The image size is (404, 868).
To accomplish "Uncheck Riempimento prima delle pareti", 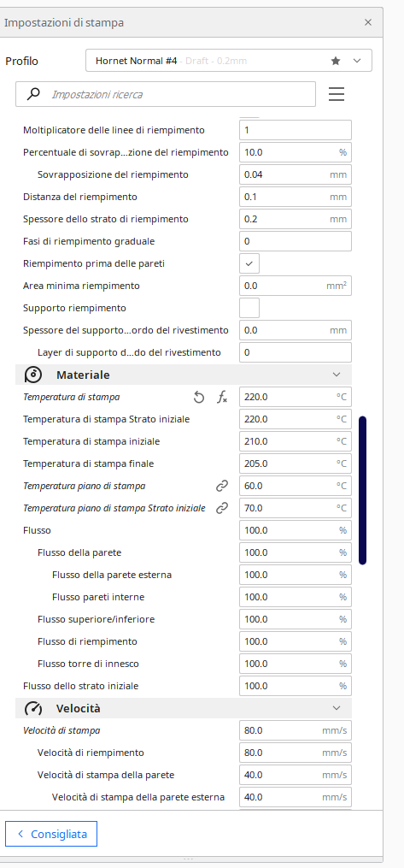I will [x=249, y=263].
